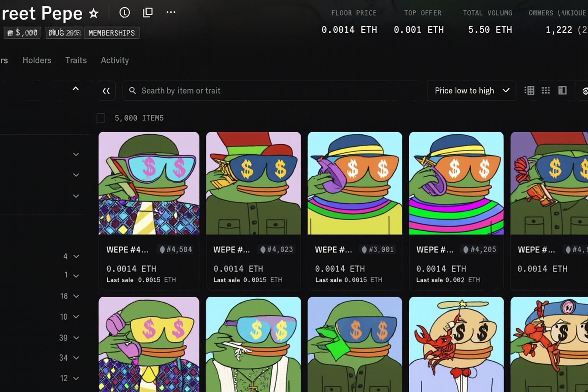Click the Last sale 0.002 ETH text

(x=448, y=280)
